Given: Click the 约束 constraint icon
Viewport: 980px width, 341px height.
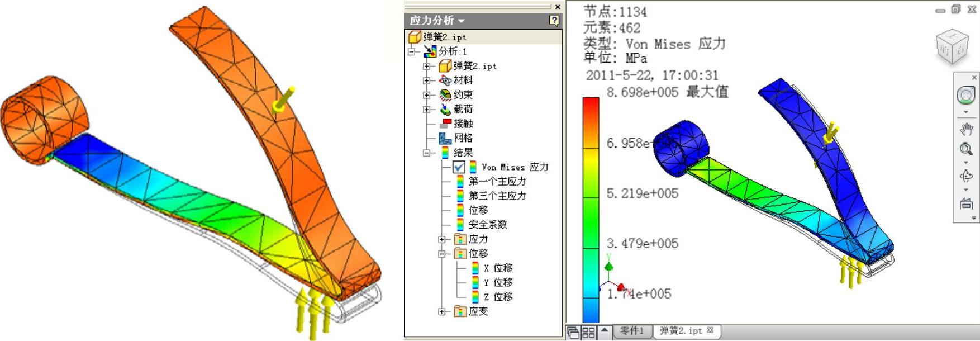Looking at the screenshot, I should 445,95.
